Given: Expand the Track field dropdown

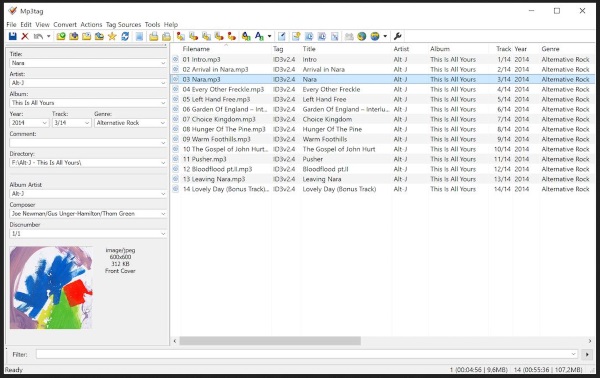Looking at the screenshot, I should (x=87, y=123).
